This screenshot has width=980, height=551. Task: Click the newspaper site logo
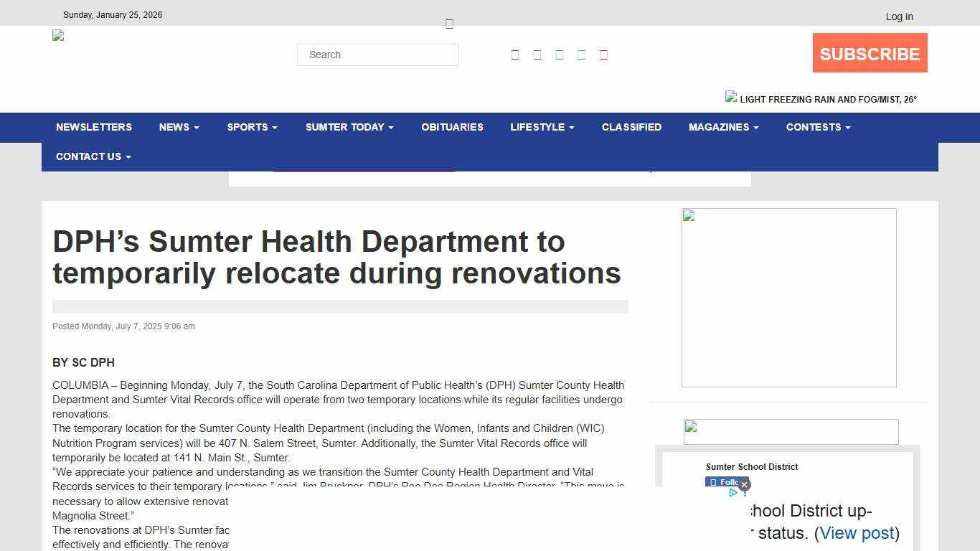point(58,35)
